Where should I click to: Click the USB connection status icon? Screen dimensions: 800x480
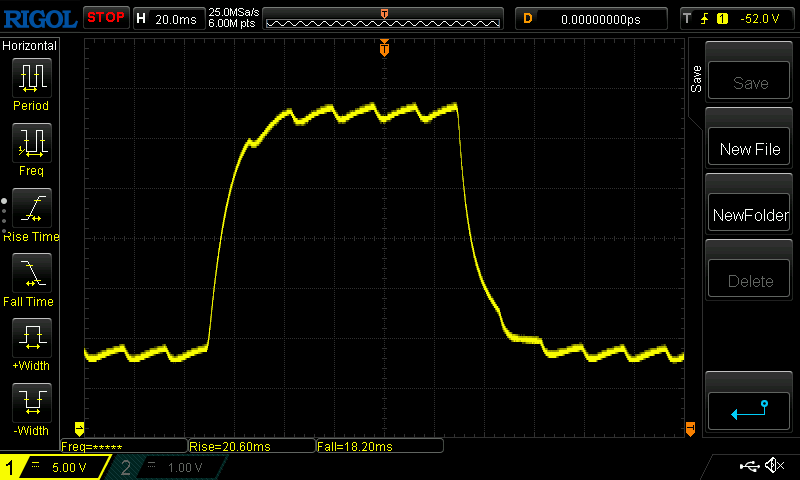pyautogui.click(x=750, y=466)
